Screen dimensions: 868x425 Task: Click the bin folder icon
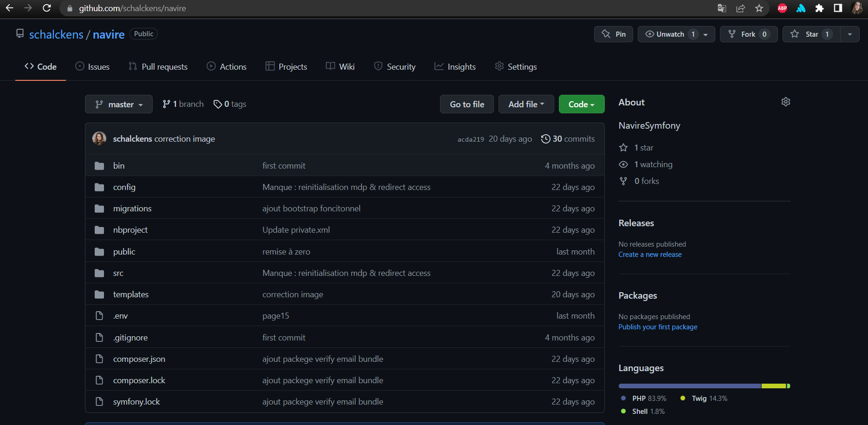click(99, 166)
